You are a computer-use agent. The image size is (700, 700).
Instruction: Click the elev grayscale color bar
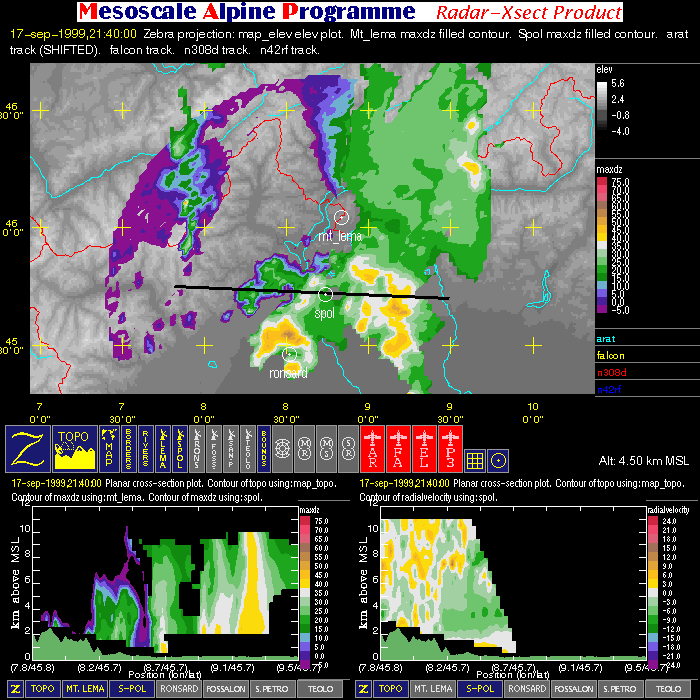(x=602, y=107)
